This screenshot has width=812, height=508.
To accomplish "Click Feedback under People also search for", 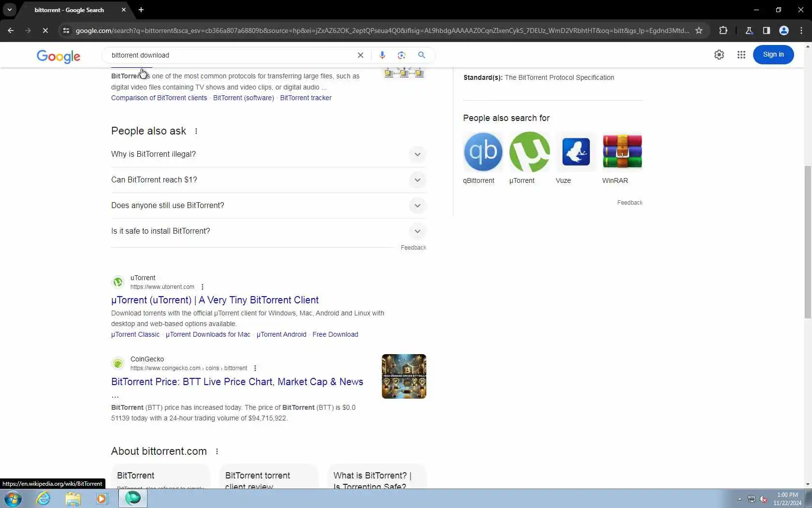I will tap(630, 203).
